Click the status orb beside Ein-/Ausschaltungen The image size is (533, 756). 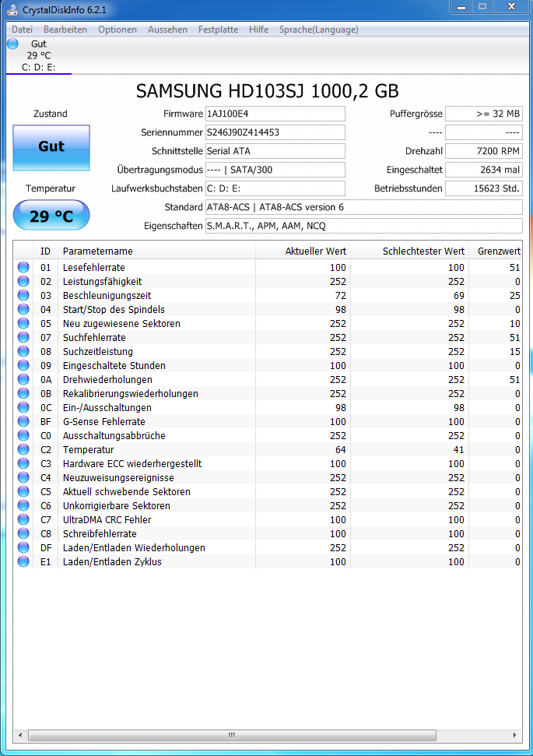pyautogui.click(x=23, y=407)
